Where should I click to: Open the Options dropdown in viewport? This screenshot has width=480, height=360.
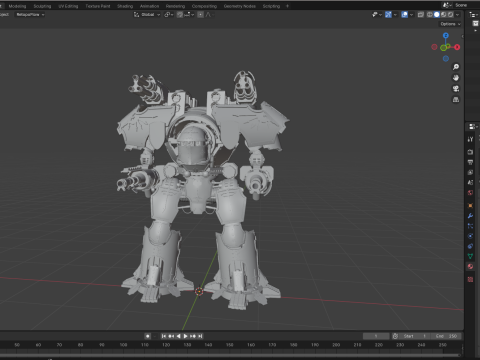tap(450, 24)
